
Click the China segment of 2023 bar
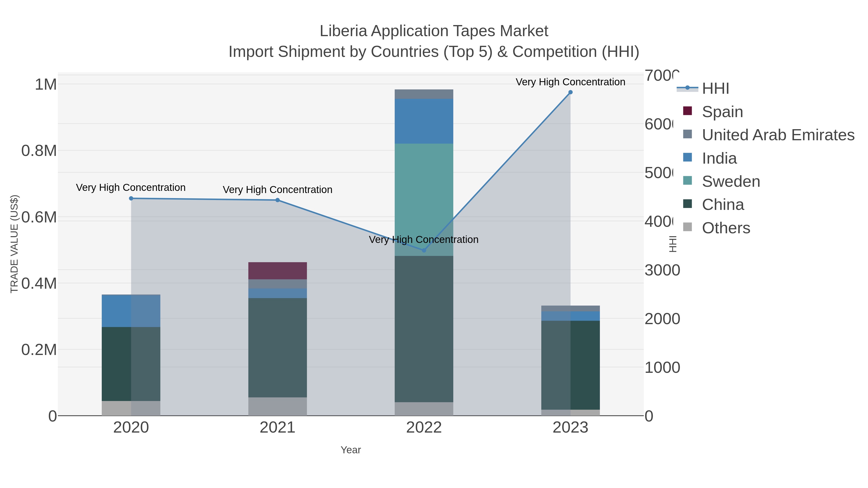(570, 365)
